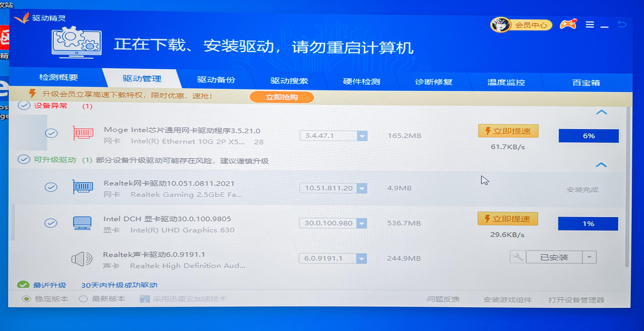644x331 pixels.
Task: Switch to the 百宝箱 tab
Action: (x=586, y=83)
